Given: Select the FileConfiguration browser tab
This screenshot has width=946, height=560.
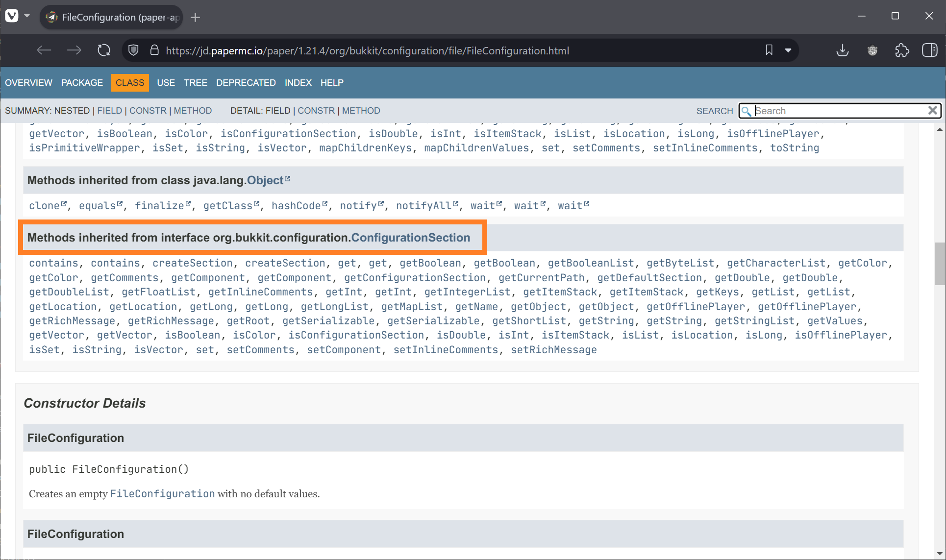Looking at the screenshot, I should click(x=111, y=17).
